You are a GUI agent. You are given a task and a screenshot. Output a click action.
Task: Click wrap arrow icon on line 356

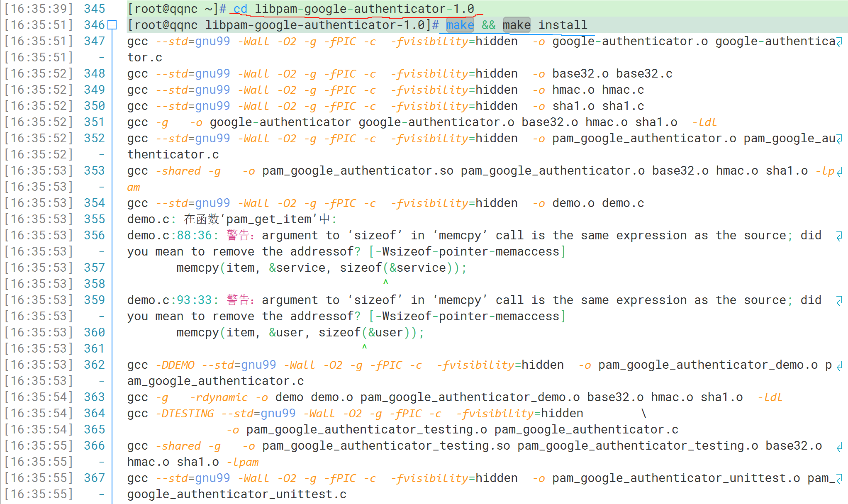[x=839, y=236]
